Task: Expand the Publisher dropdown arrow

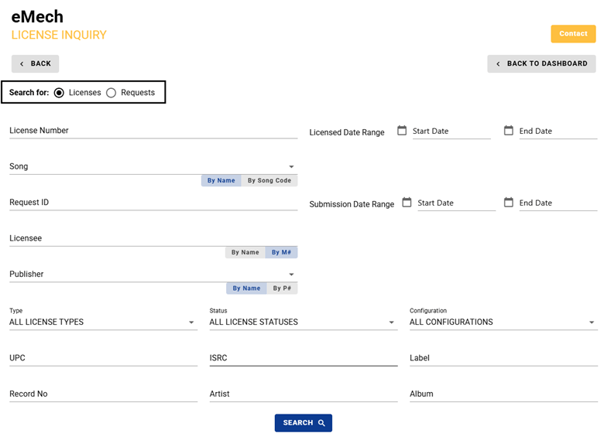Action: click(x=291, y=275)
